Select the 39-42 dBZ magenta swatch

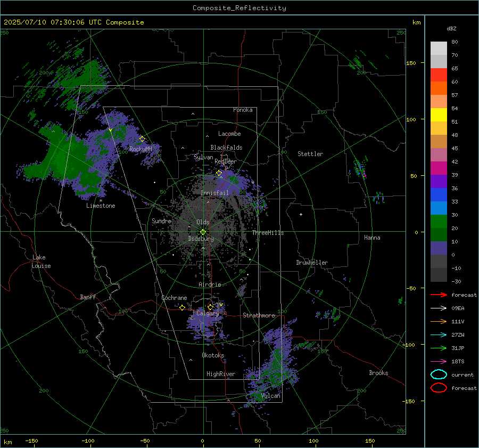[x=439, y=168]
